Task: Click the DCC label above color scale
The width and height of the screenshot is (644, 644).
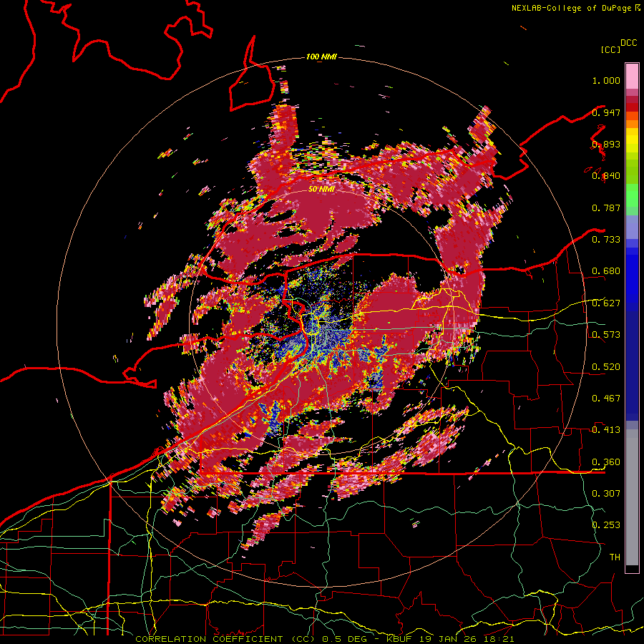Action: [629, 43]
